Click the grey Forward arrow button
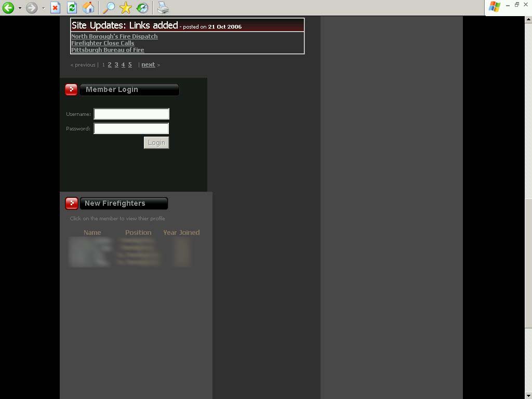Screen dimensions: 532x399 pyautogui.click(x=32, y=8)
